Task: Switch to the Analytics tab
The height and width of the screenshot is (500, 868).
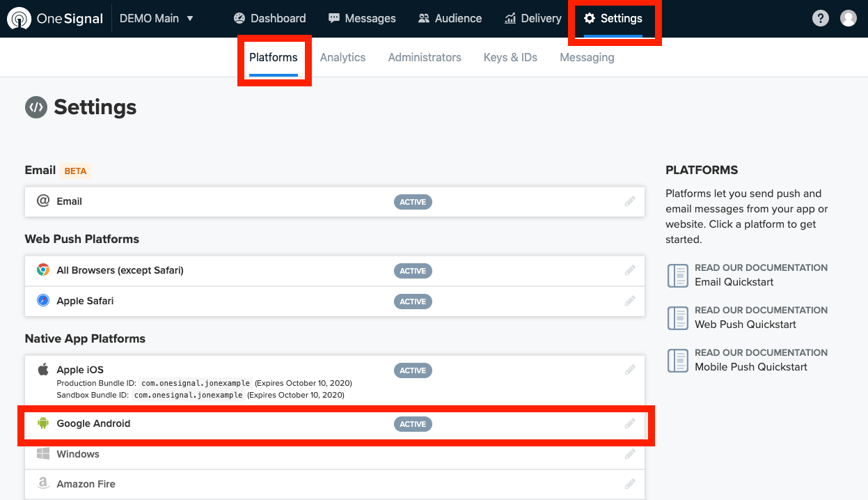Action: point(342,58)
